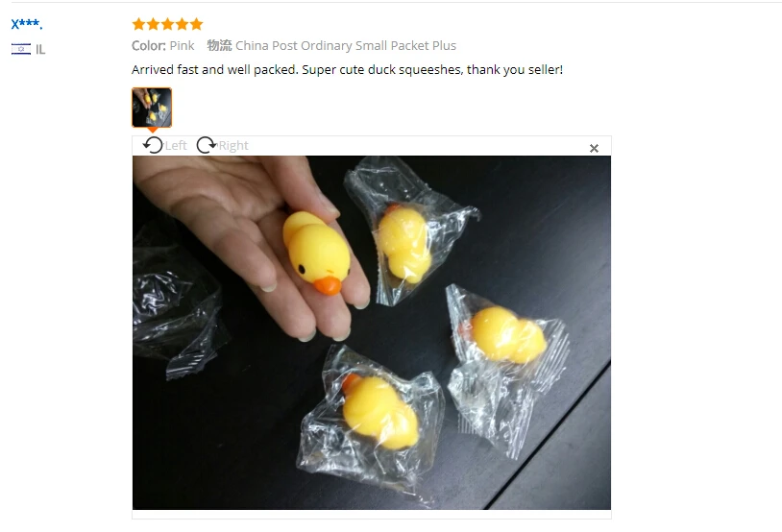
Task: Select the first rating star
Action: [138, 24]
